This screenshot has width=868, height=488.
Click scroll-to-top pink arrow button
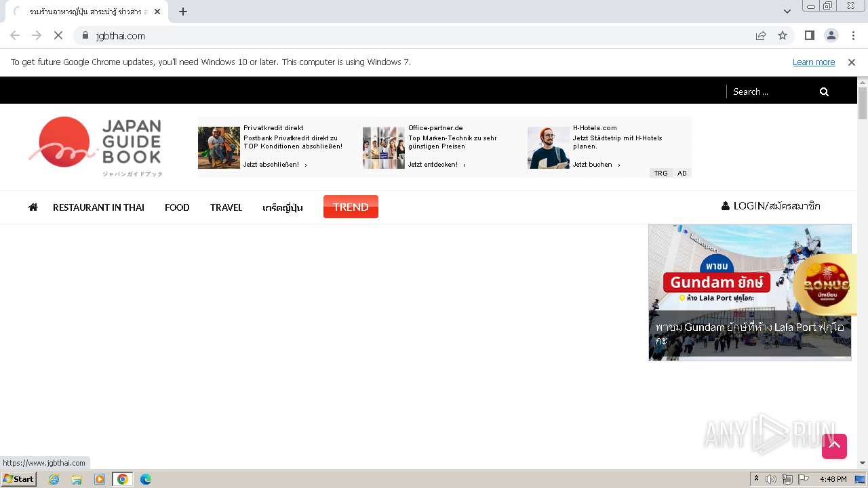(834, 446)
